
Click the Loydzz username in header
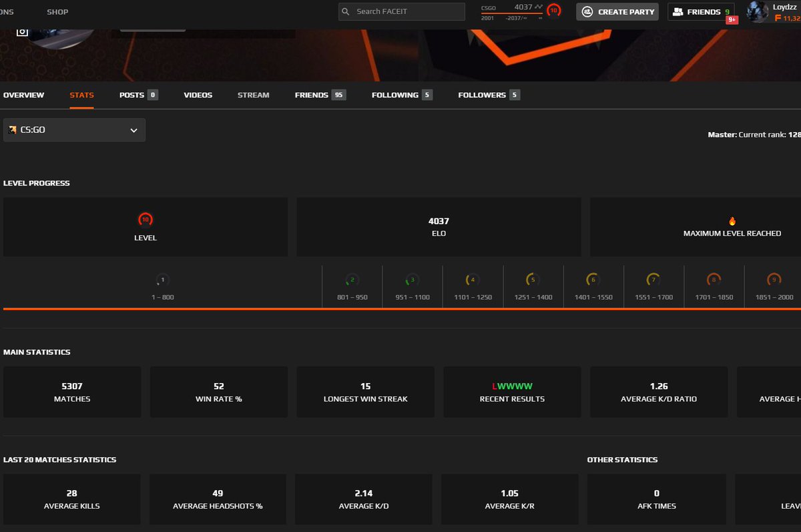pyautogui.click(x=784, y=6)
